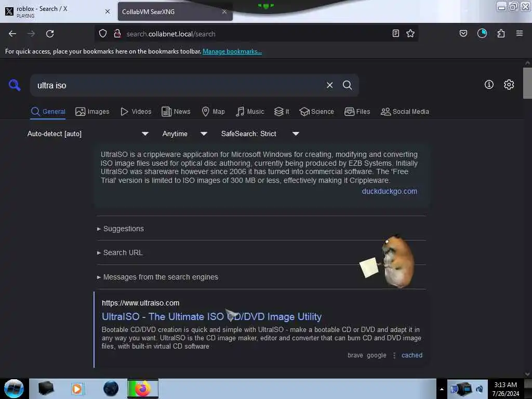Open the Firefox hamburger menu
Image resolution: width=532 pixels, height=399 pixels.
tap(520, 33)
